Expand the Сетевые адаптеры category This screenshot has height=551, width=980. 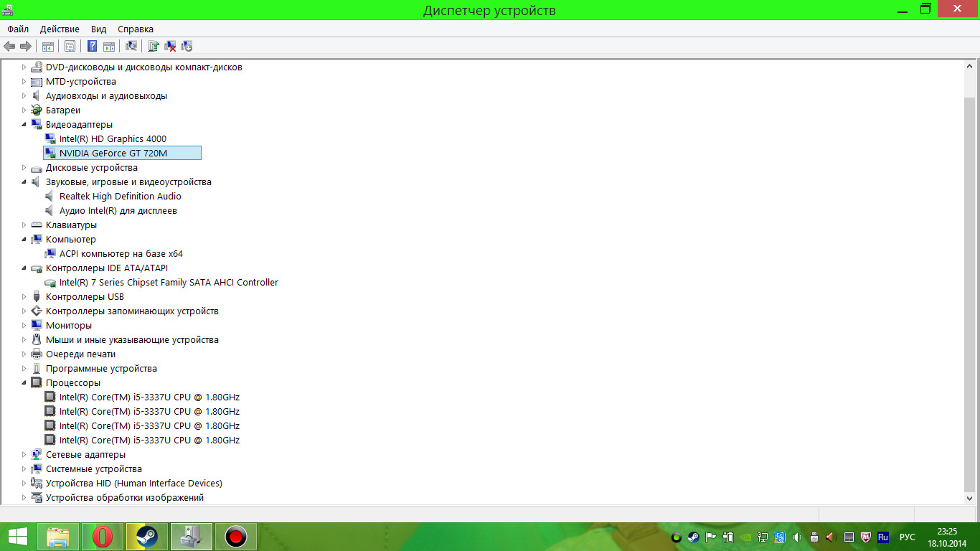point(24,454)
